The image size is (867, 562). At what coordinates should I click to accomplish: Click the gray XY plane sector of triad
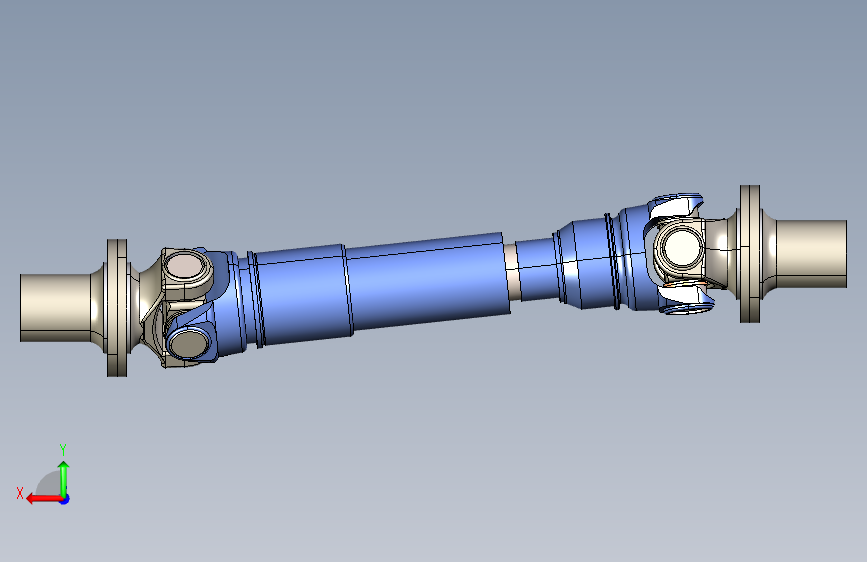[48, 484]
